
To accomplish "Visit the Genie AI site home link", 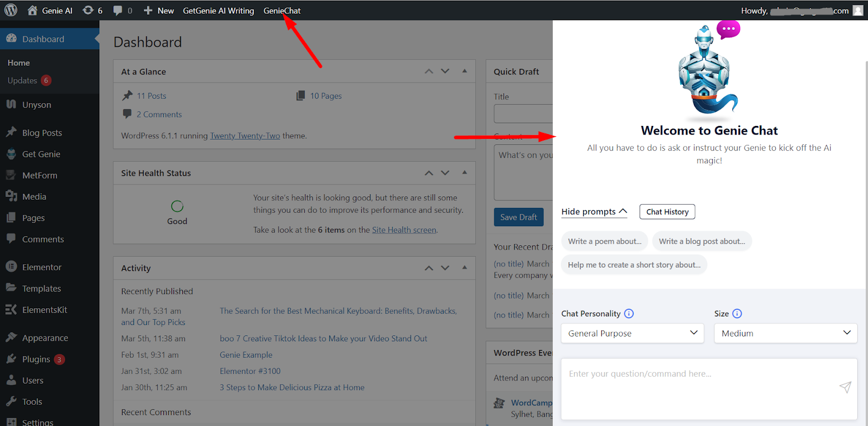I will 50,10.
